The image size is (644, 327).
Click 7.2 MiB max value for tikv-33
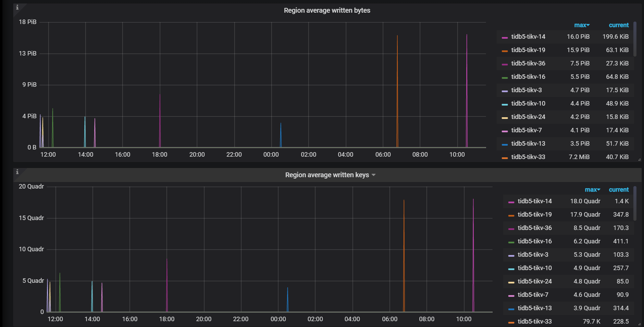tap(579, 157)
